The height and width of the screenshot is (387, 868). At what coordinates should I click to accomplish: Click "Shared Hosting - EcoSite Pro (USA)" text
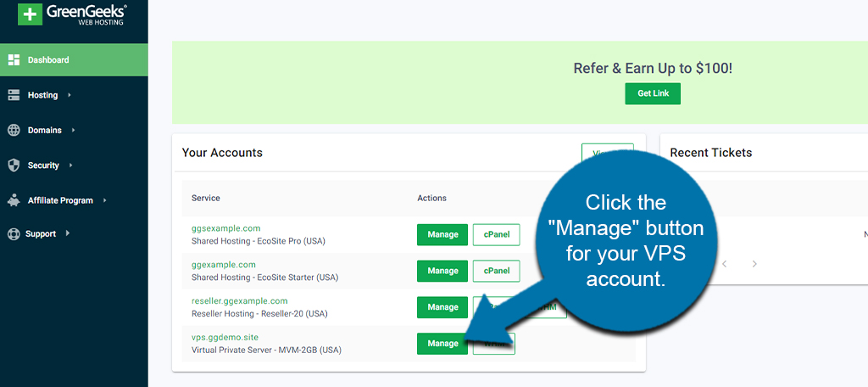click(259, 241)
